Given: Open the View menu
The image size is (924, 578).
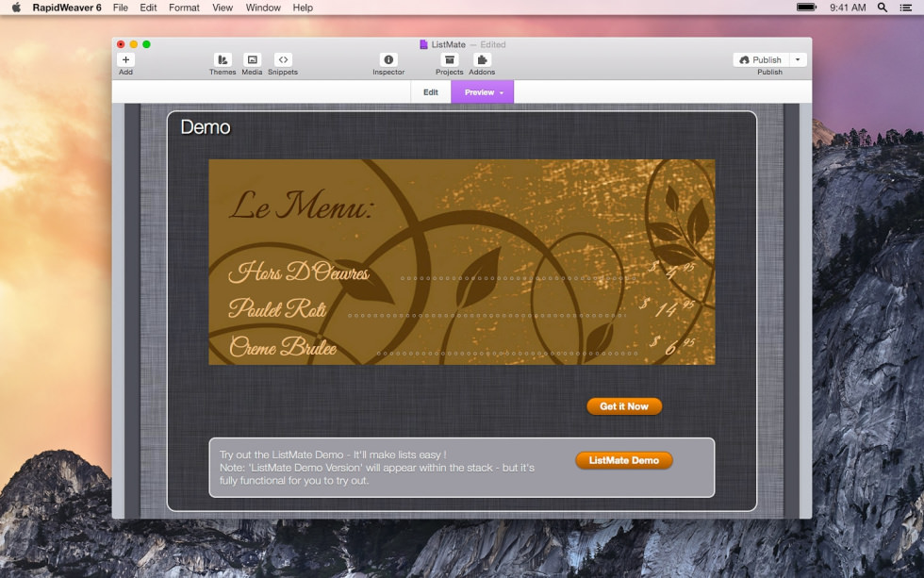Looking at the screenshot, I should pyautogui.click(x=223, y=8).
